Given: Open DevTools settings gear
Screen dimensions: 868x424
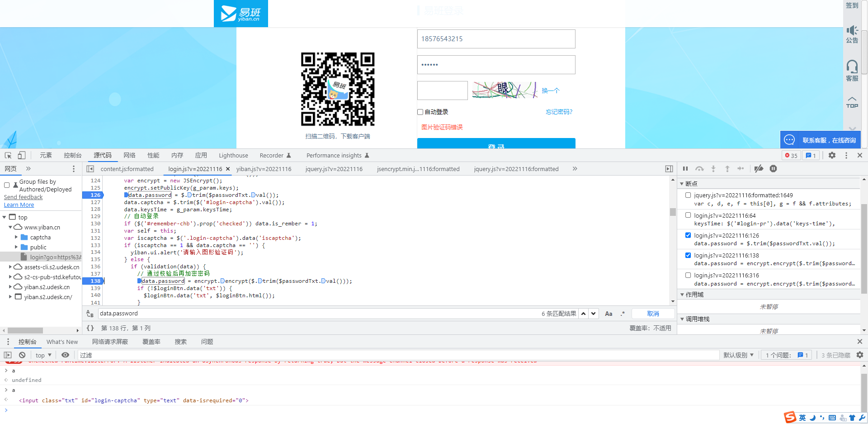Looking at the screenshot, I should pyautogui.click(x=832, y=155).
